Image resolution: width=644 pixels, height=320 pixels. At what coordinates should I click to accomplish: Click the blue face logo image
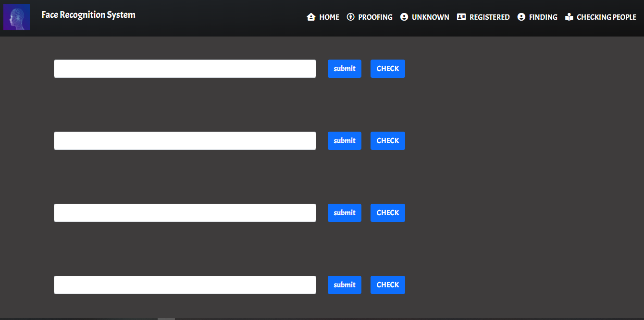(16, 17)
